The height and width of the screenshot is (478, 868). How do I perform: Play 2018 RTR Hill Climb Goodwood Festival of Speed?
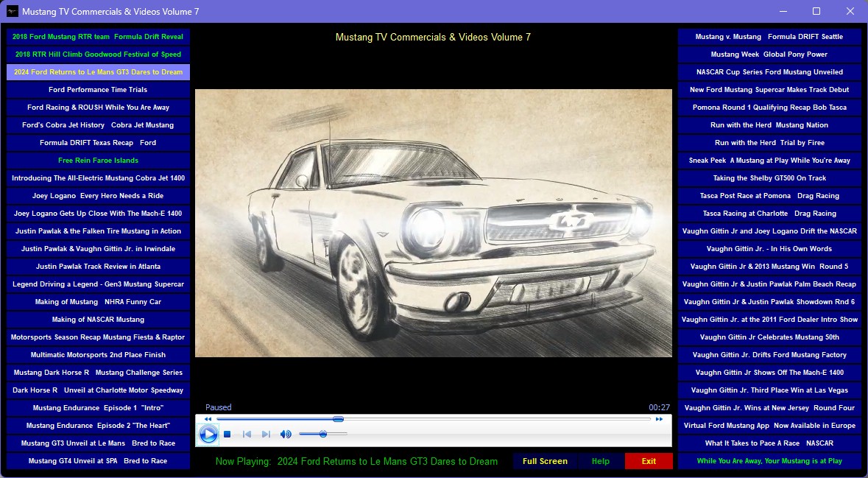click(98, 55)
